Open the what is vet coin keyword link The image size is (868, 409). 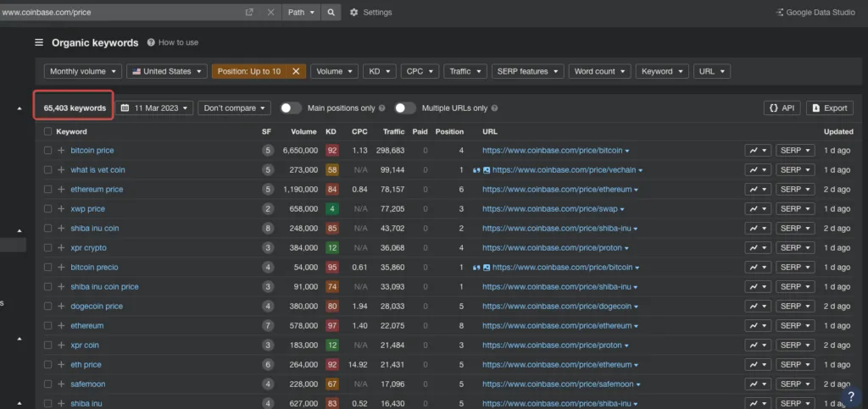(97, 169)
